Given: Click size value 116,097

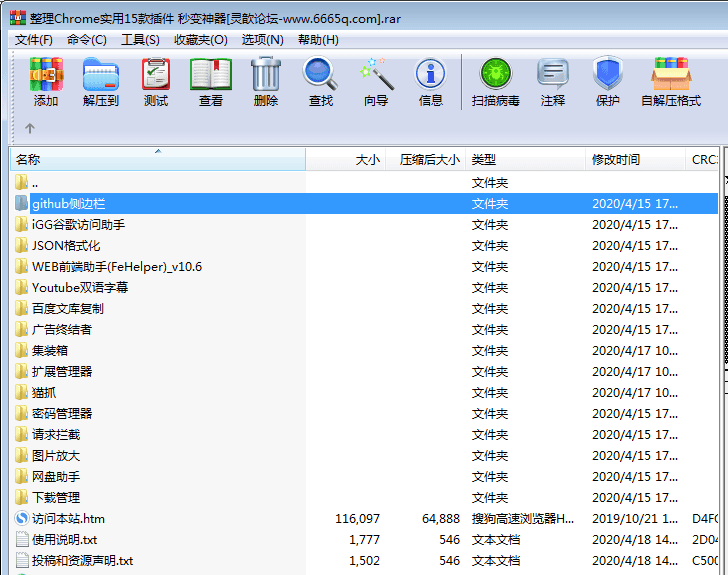Looking at the screenshot, I should [358, 518].
